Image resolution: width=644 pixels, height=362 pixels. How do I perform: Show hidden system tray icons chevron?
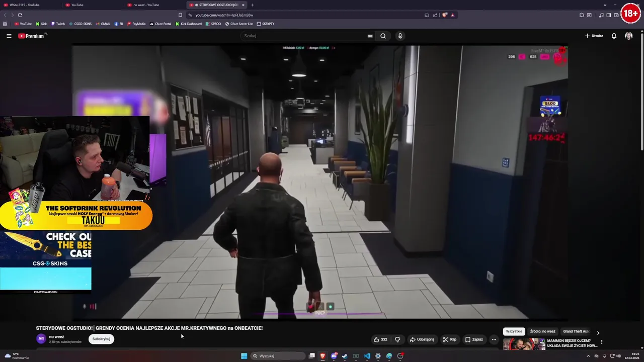588,356
